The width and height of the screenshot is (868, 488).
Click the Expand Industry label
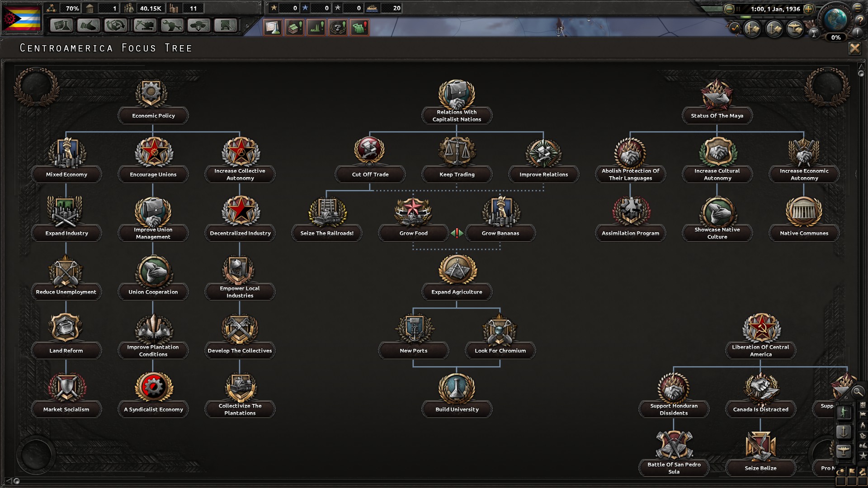pyautogui.click(x=66, y=233)
